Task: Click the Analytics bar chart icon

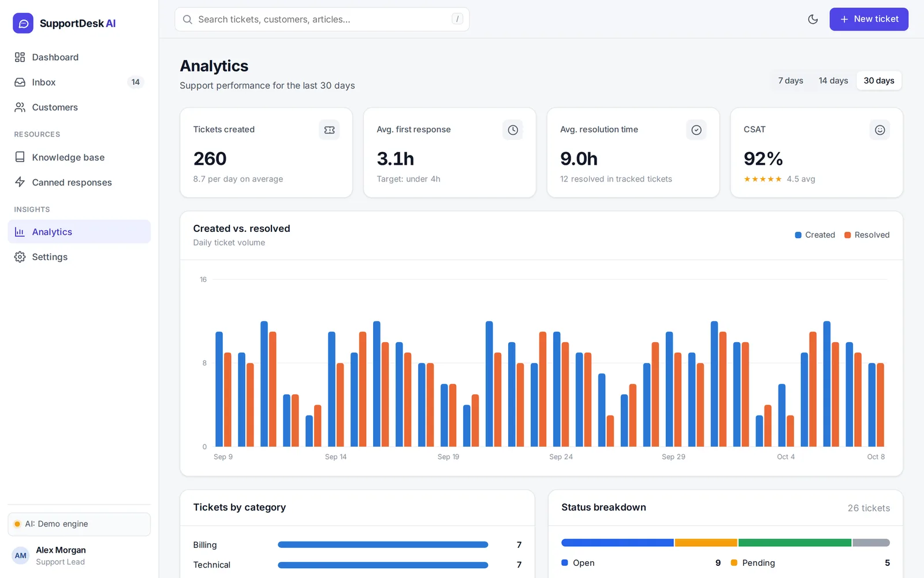Action: (x=20, y=232)
